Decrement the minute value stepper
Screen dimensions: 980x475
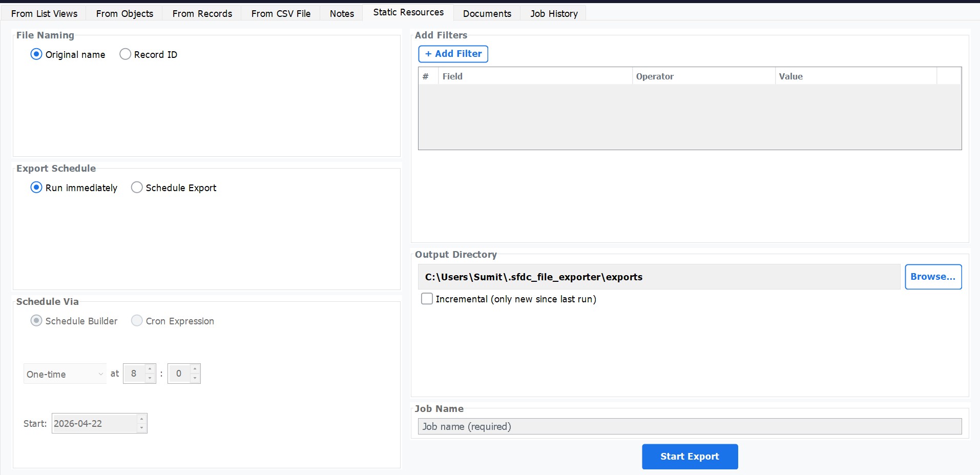click(195, 378)
